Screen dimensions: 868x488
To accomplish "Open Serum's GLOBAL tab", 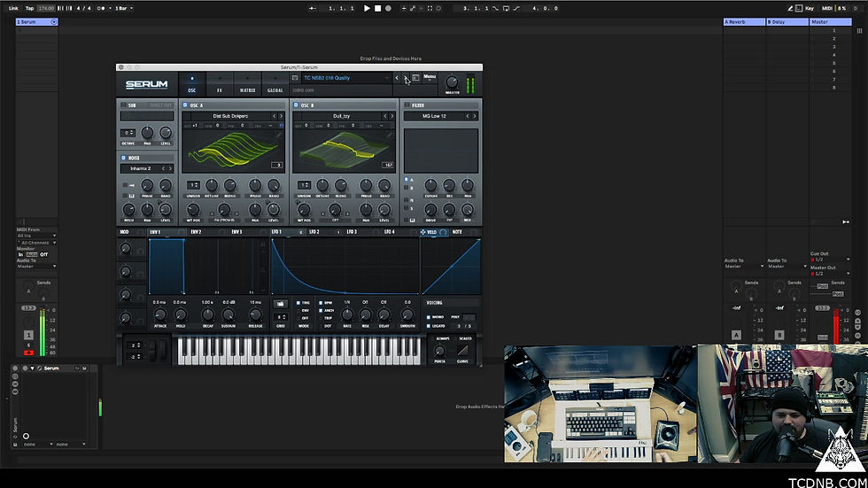I will 275,84.
